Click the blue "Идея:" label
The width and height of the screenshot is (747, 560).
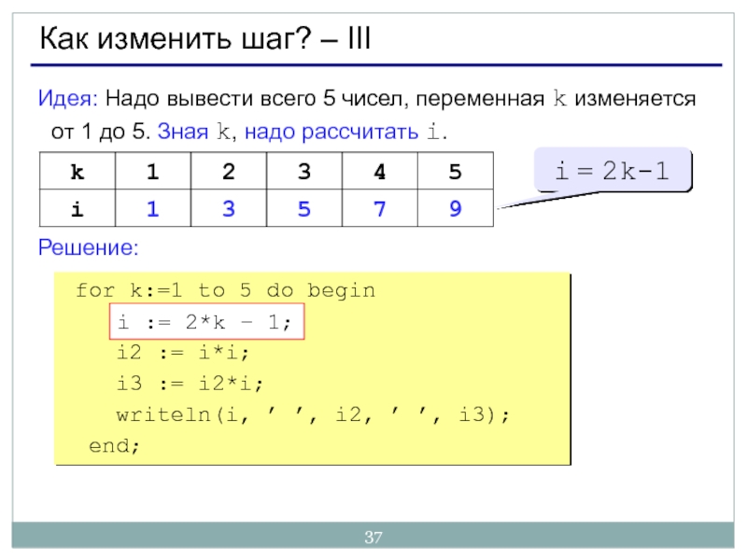coord(68,99)
